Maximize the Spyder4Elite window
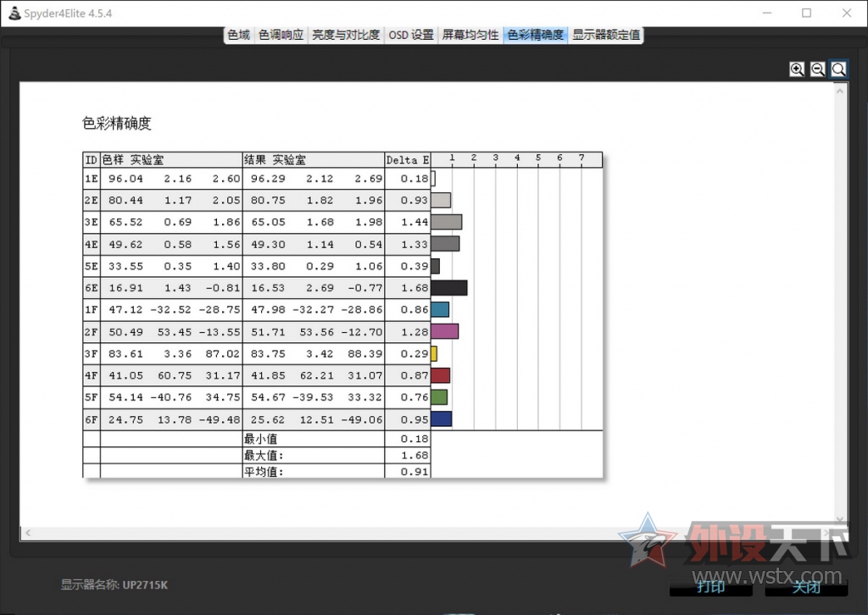This screenshot has height=615, width=868. click(x=807, y=13)
